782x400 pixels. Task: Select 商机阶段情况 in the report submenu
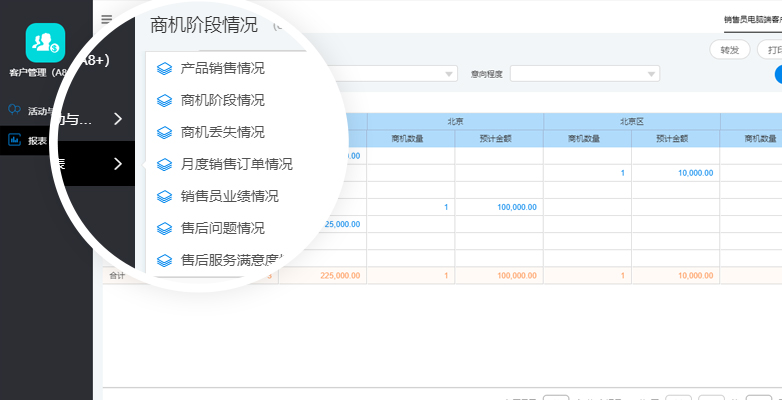[222, 100]
